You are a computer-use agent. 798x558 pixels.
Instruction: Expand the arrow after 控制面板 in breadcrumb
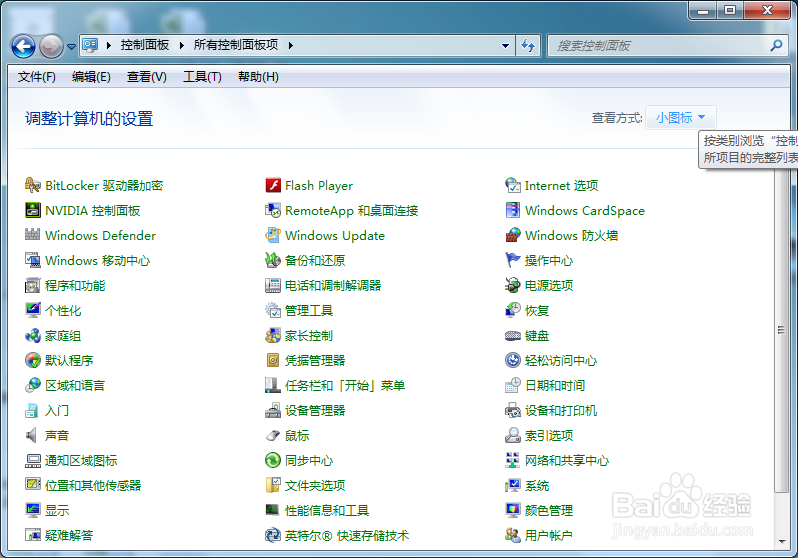[182, 45]
